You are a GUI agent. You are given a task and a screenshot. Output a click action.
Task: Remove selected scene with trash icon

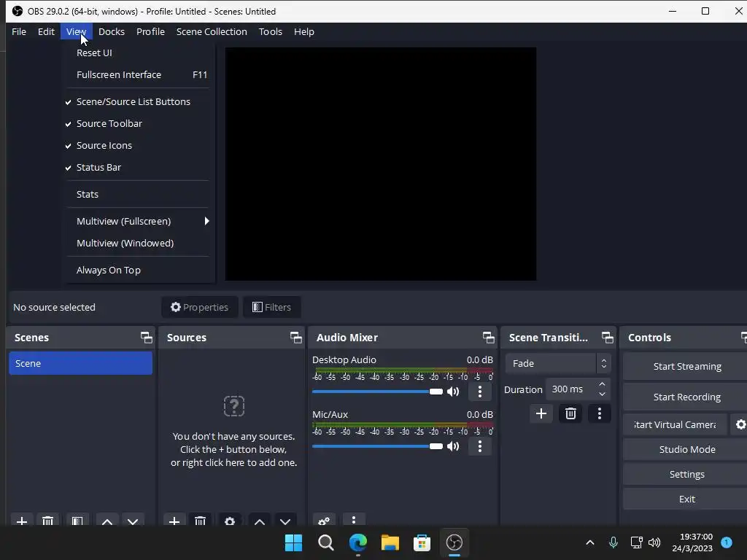(x=47, y=521)
